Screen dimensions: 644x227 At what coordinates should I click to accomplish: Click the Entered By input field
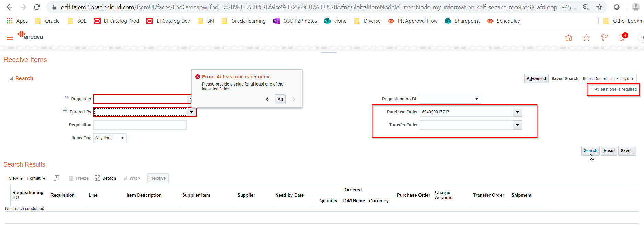coord(140,112)
